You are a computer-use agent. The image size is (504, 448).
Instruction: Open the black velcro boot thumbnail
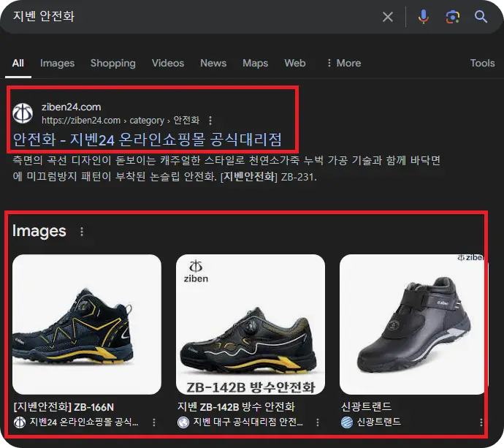[x=413, y=324]
